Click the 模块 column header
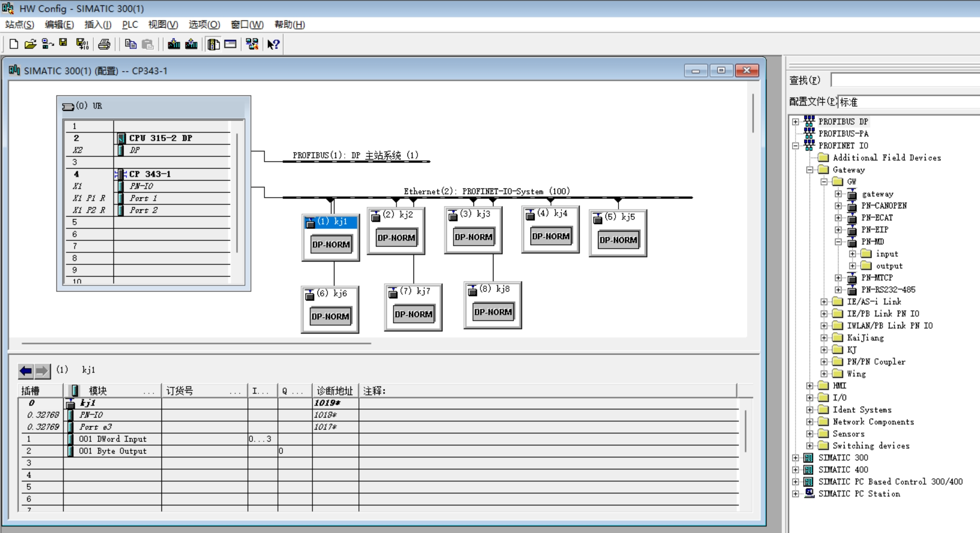Screen dimensions: 980x533 click(x=112, y=391)
